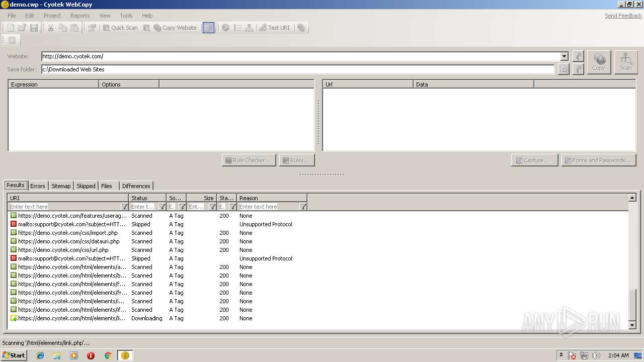The image size is (644, 362).
Task: Click the Reason filter text box
Action: coord(268,207)
